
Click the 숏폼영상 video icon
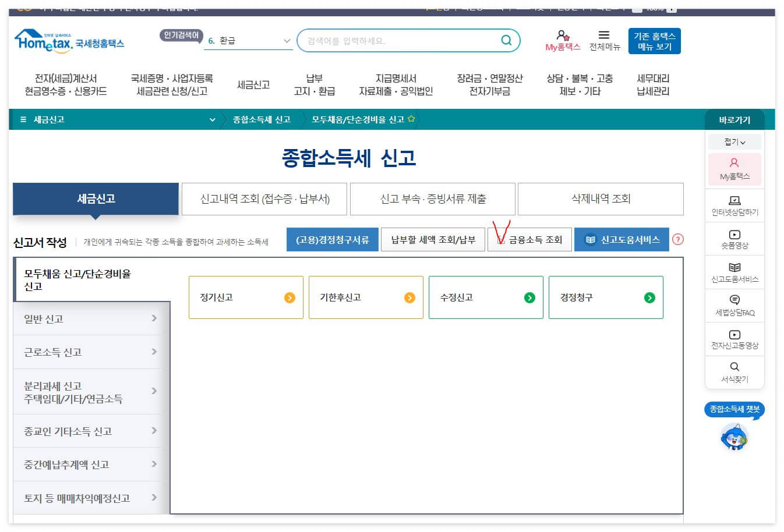pyautogui.click(x=734, y=236)
